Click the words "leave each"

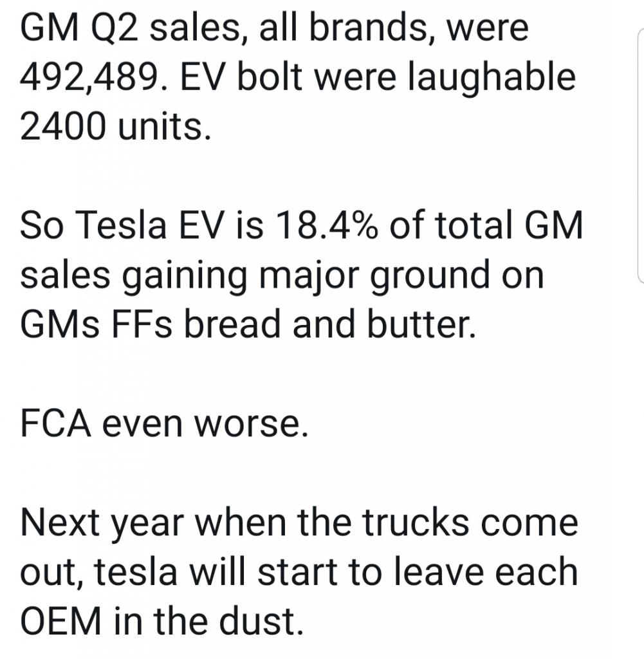[486, 572]
